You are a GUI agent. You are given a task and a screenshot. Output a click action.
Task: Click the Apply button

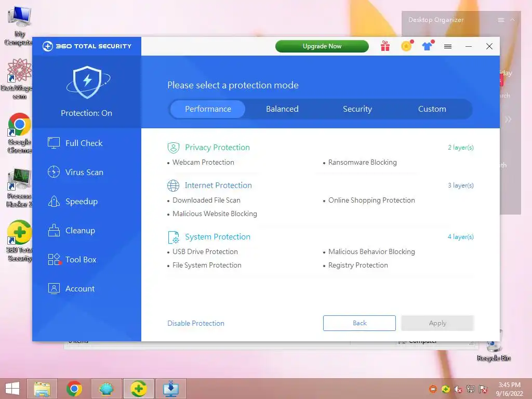437,323
